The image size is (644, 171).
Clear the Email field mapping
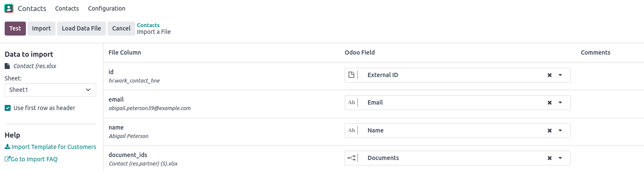click(x=549, y=102)
